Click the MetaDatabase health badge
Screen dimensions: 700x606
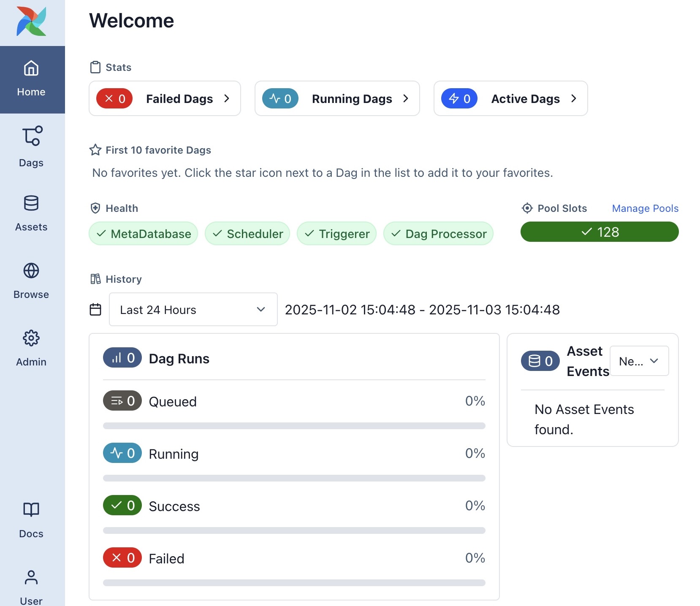point(144,233)
